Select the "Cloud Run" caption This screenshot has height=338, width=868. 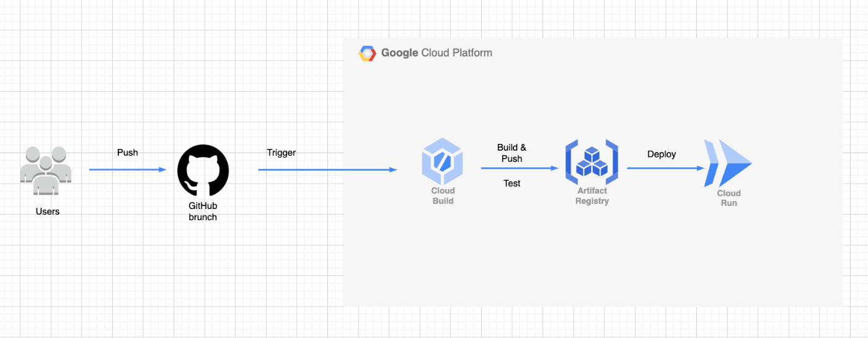click(x=728, y=198)
